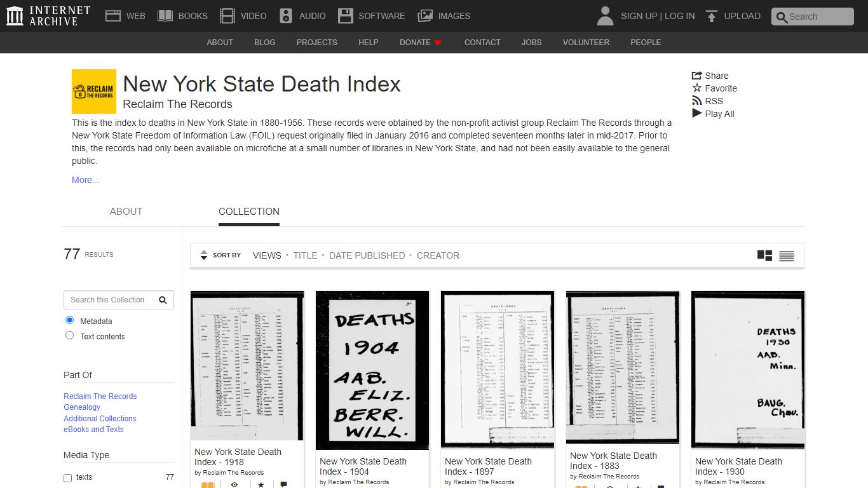The width and height of the screenshot is (868, 488).
Task: Click UPLOAD text link
Action: tap(742, 16)
